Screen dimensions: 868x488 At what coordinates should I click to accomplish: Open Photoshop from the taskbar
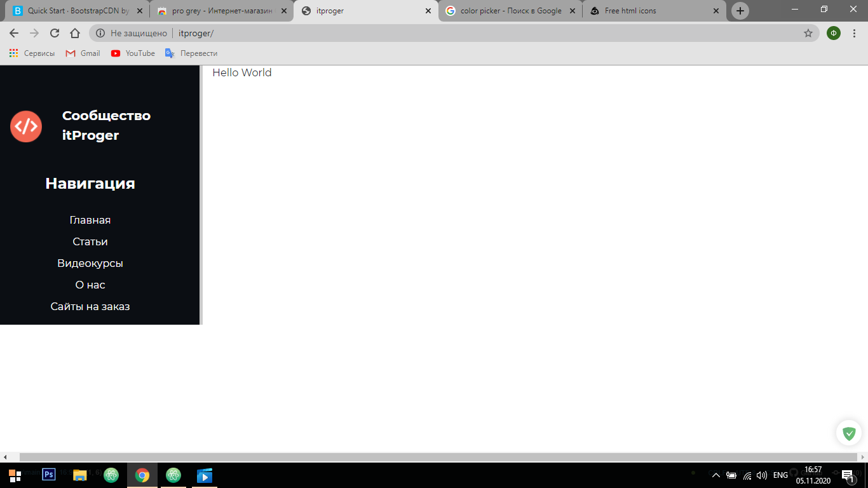coord(48,475)
